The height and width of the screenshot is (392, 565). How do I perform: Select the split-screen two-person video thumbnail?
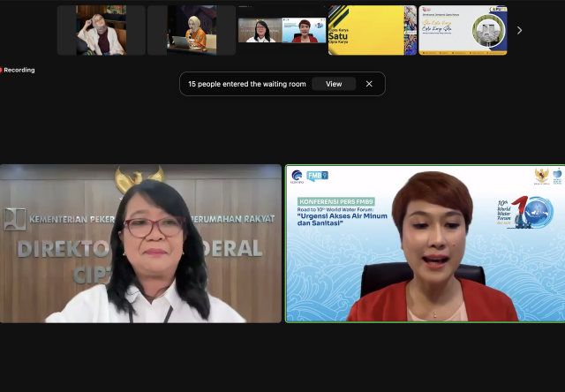(x=282, y=30)
